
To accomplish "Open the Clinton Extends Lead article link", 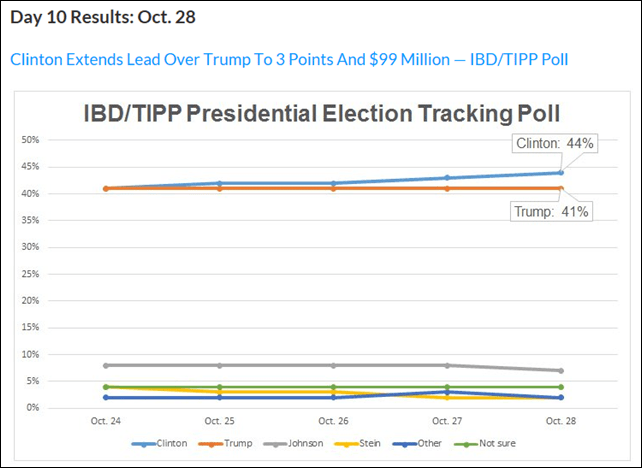I will (289, 59).
